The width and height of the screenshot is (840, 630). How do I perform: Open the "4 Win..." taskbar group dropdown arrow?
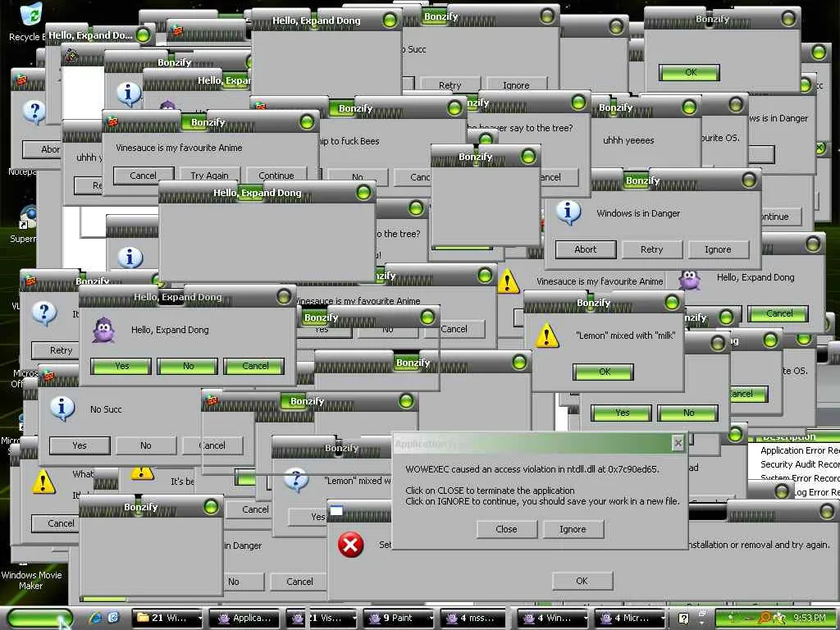(586, 619)
